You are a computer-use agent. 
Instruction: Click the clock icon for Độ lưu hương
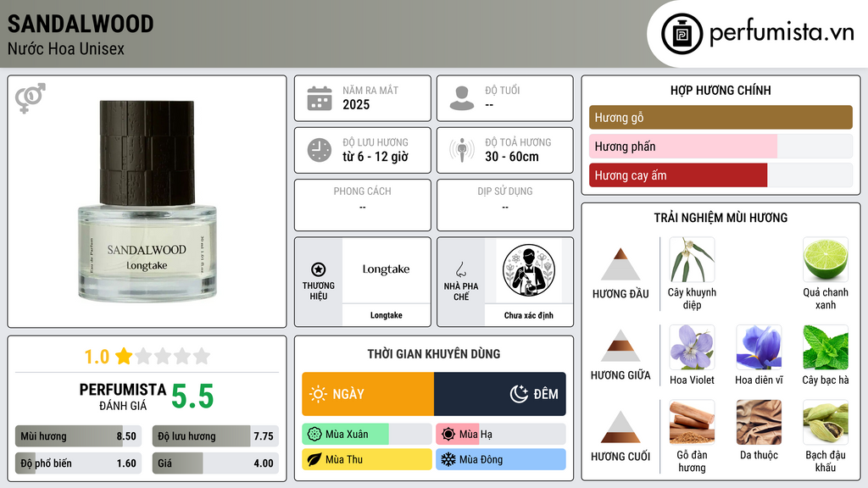320,150
